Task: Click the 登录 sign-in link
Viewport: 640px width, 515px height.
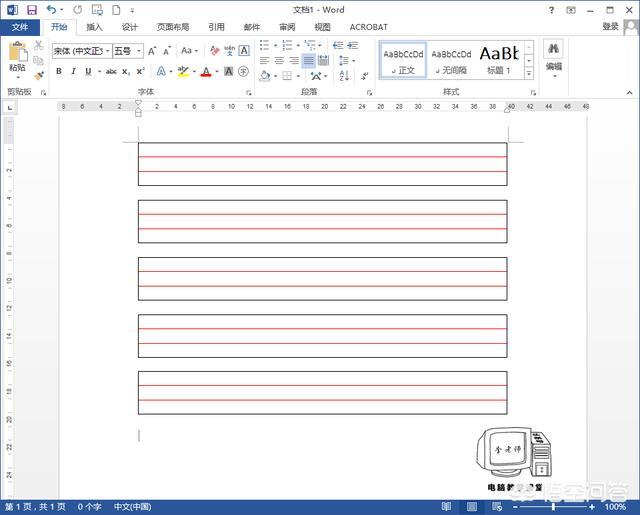Action: 610,27
